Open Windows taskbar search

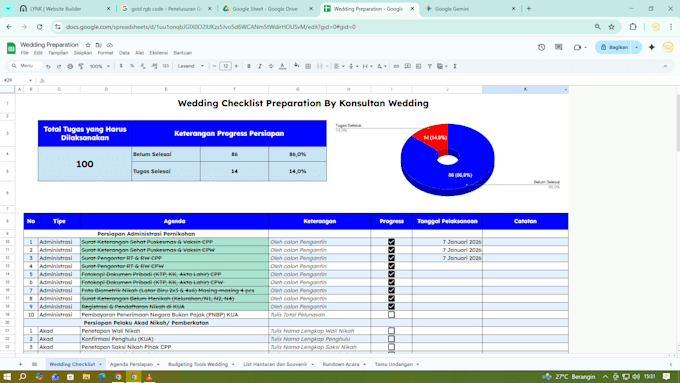click(23, 376)
